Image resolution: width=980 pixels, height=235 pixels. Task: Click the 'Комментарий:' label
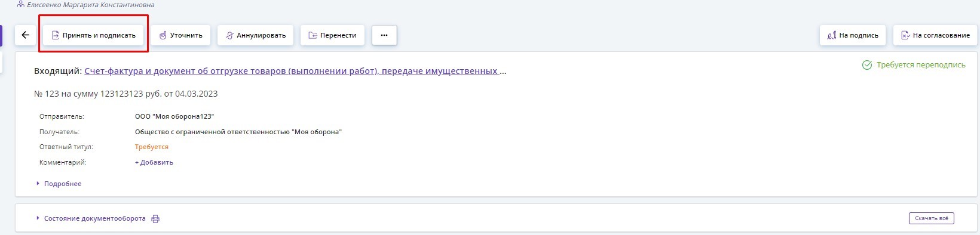pyautogui.click(x=63, y=162)
